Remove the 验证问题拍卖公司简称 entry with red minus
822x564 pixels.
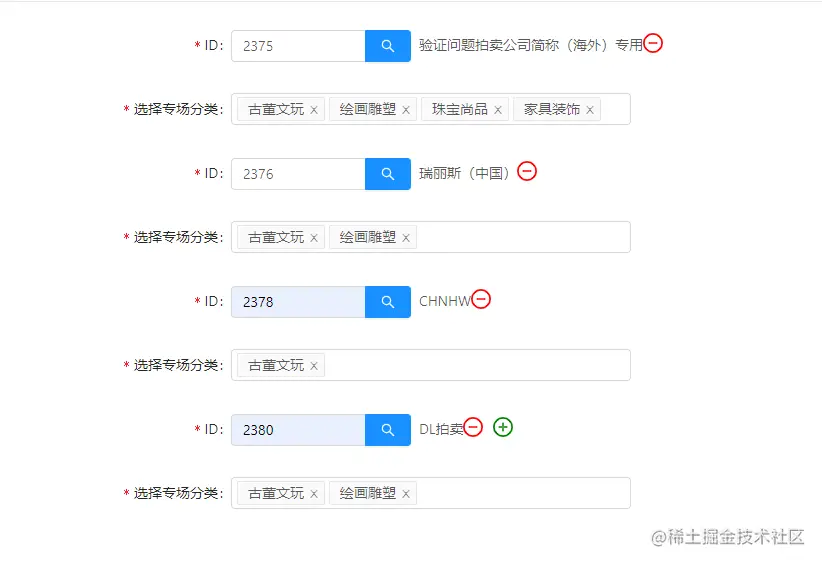click(x=653, y=43)
